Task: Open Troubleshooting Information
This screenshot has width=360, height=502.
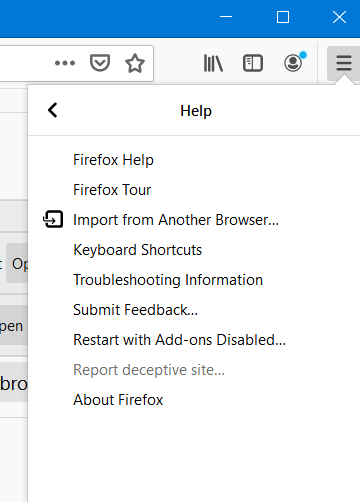Action: [168, 280]
